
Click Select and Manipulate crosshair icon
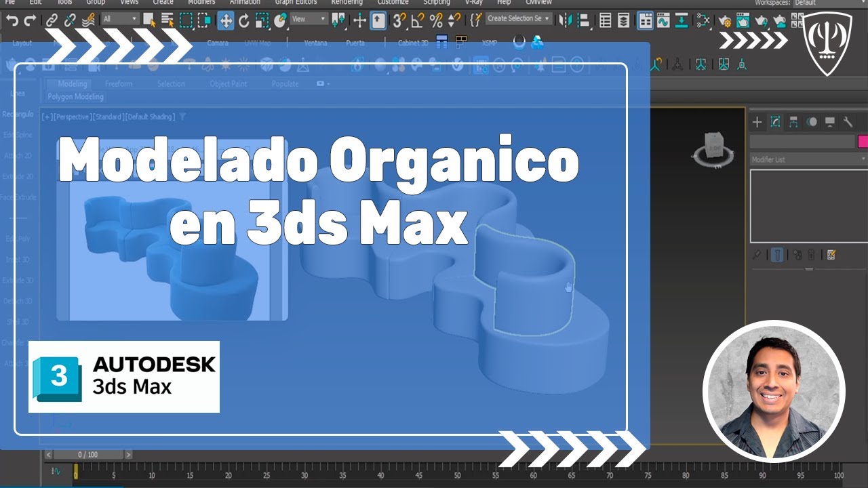click(x=360, y=20)
